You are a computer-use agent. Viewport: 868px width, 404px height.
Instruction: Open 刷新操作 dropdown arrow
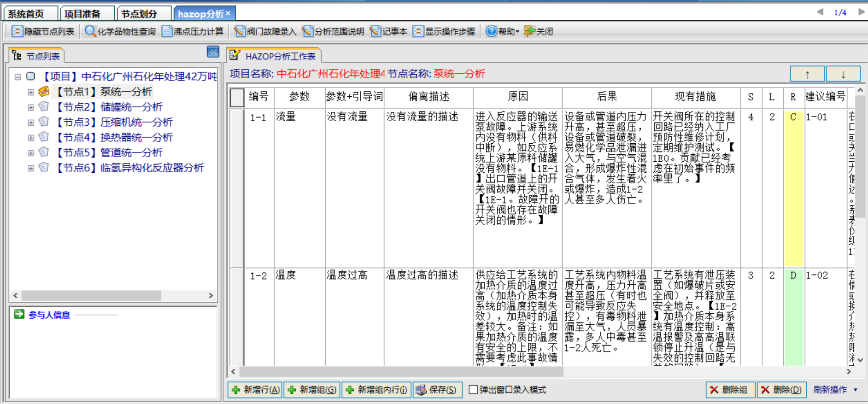point(856,390)
